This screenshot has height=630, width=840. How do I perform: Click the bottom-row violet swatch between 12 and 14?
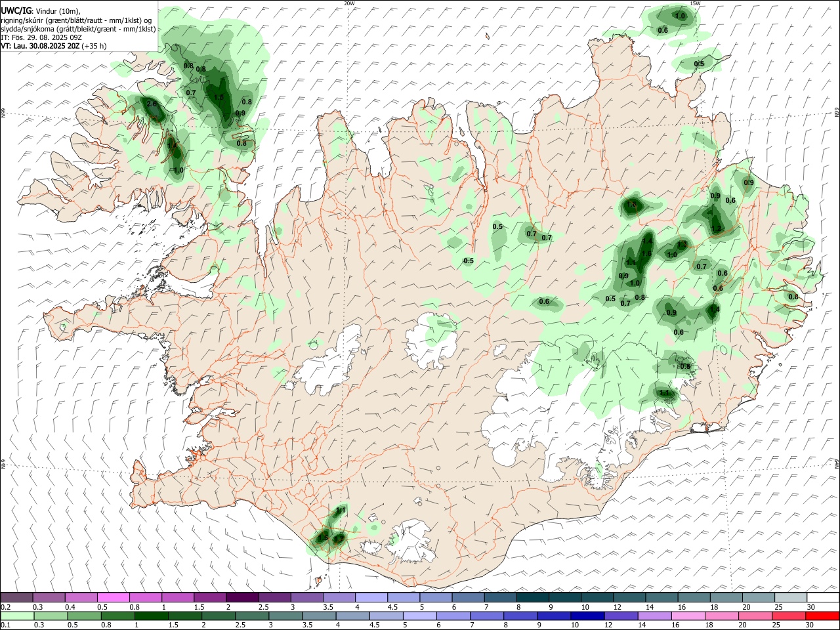pos(621,616)
